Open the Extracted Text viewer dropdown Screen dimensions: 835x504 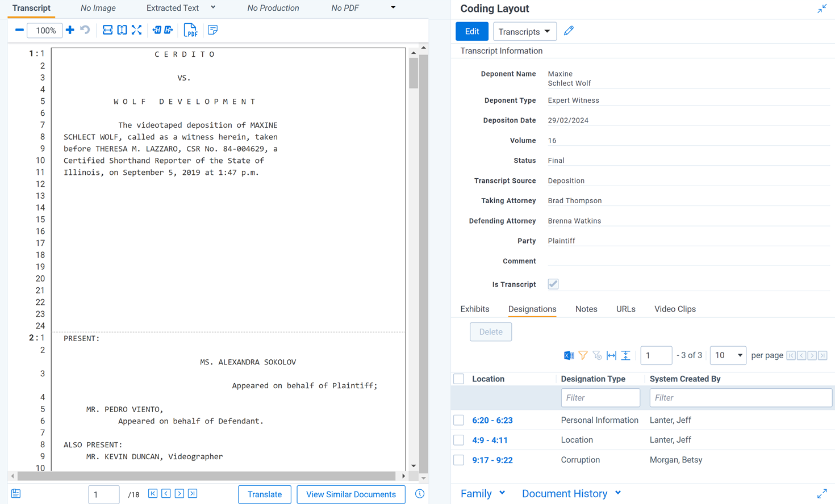click(x=213, y=7)
